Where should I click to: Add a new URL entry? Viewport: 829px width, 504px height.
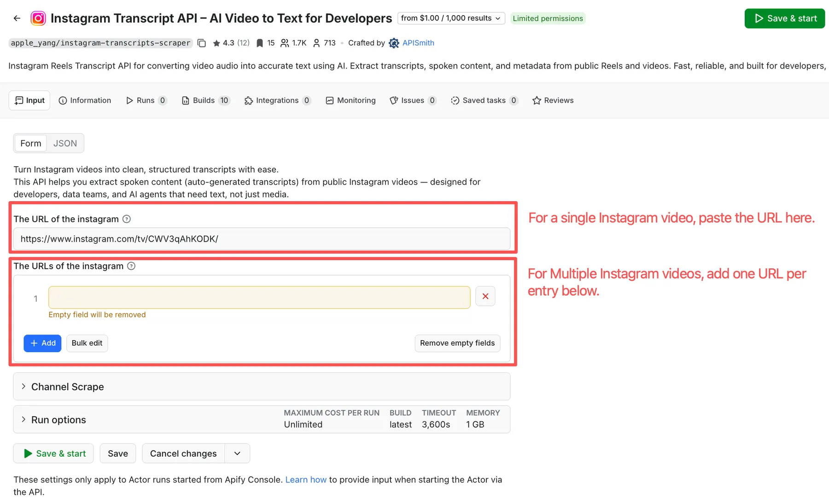[x=42, y=343]
